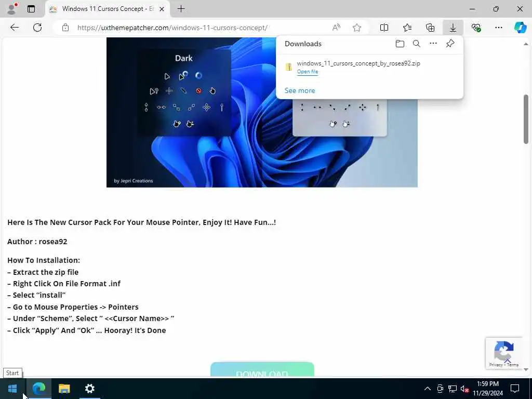Image resolution: width=532 pixels, height=399 pixels.
Task: Close the Windows 11 Cursors Concept tab
Action: (162, 9)
